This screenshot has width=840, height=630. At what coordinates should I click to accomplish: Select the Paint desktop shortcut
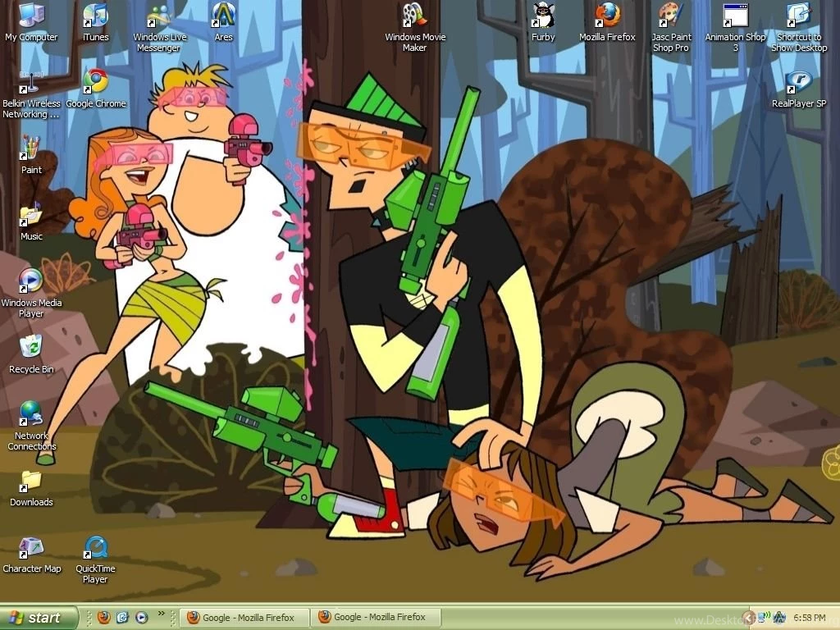point(31,155)
